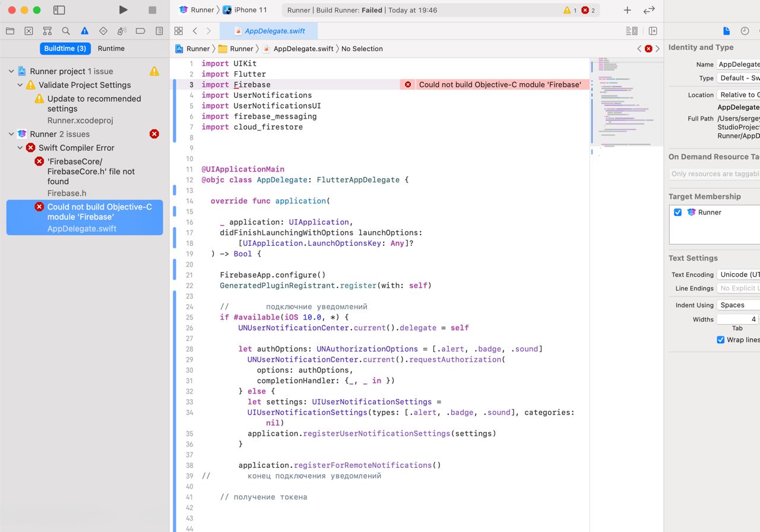Add an editor on the right
Screen dimensions: 760x532
(x=653, y=31)
